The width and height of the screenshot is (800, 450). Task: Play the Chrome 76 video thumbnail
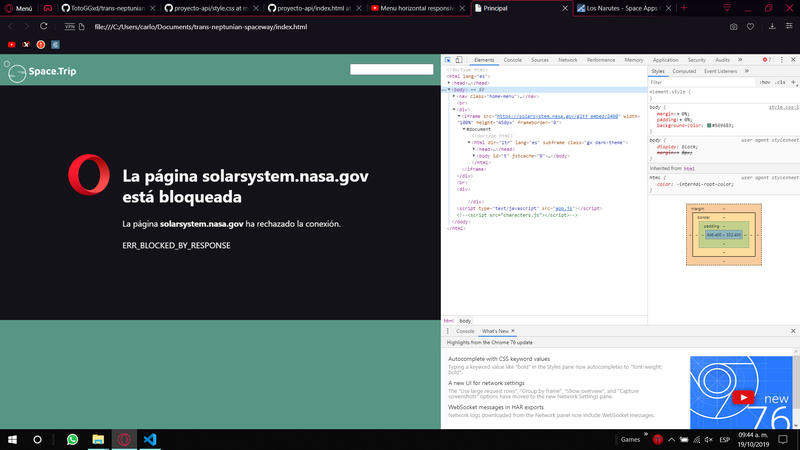coord(742,397)
